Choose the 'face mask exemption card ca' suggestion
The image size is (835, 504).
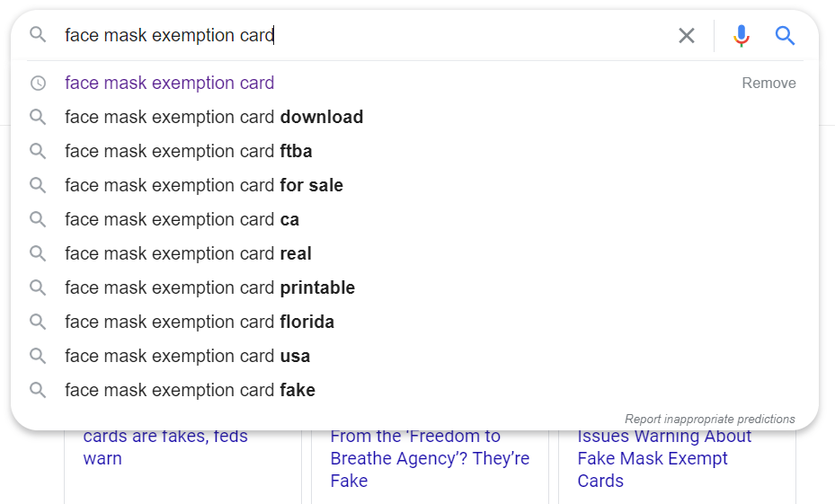[415, 219]
